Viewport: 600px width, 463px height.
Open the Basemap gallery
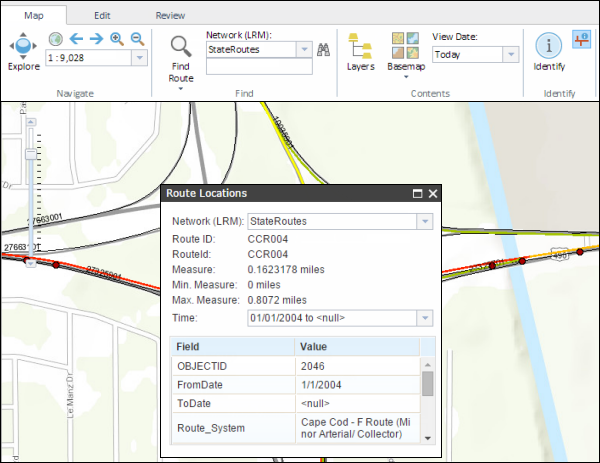(406, 51)
